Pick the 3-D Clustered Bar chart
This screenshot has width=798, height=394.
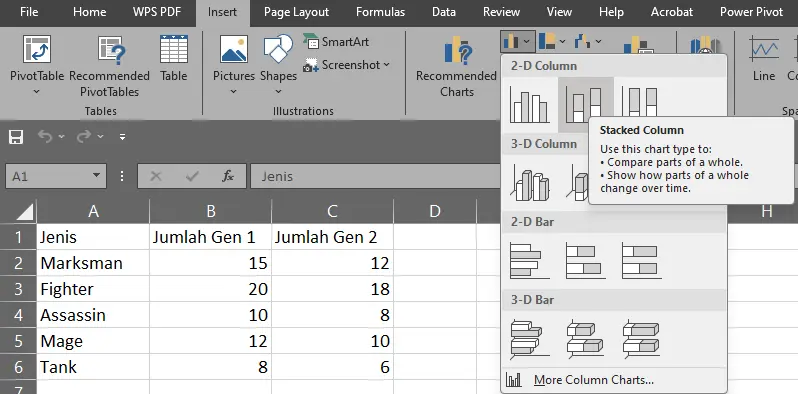pos(530,338)
